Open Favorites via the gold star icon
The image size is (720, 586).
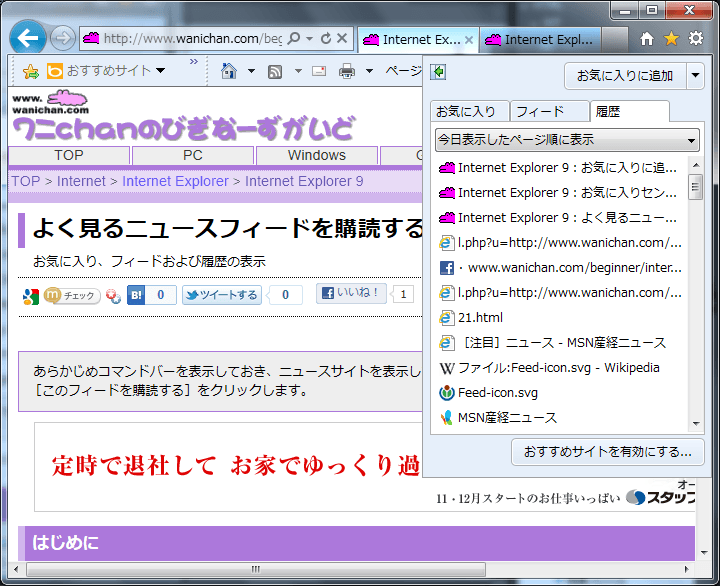point(671,39)
